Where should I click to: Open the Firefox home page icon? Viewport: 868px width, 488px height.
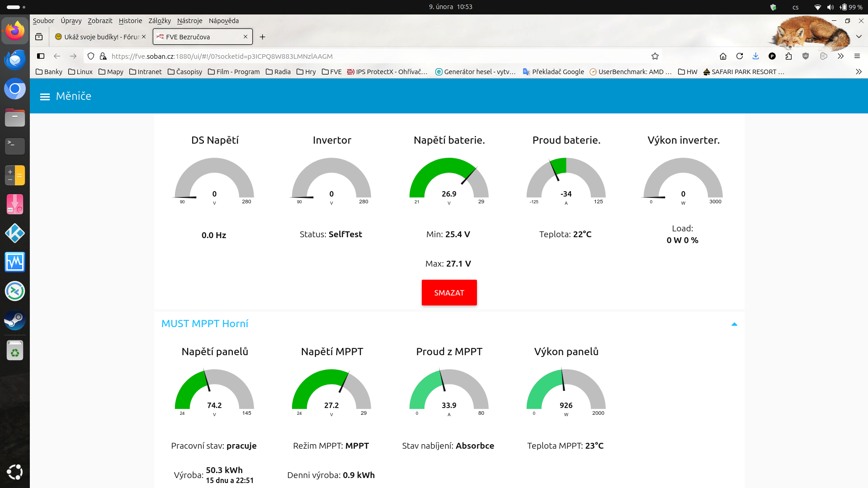point(723,56)
